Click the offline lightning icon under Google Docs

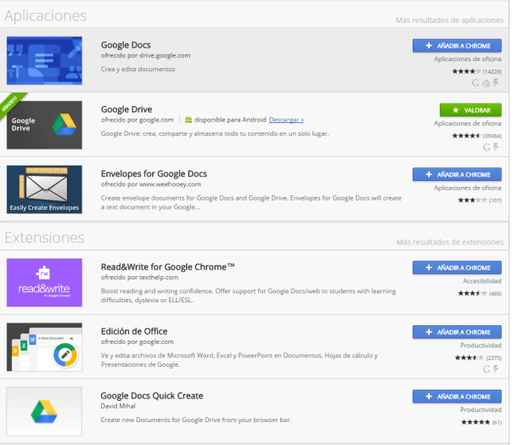[496, 82]
